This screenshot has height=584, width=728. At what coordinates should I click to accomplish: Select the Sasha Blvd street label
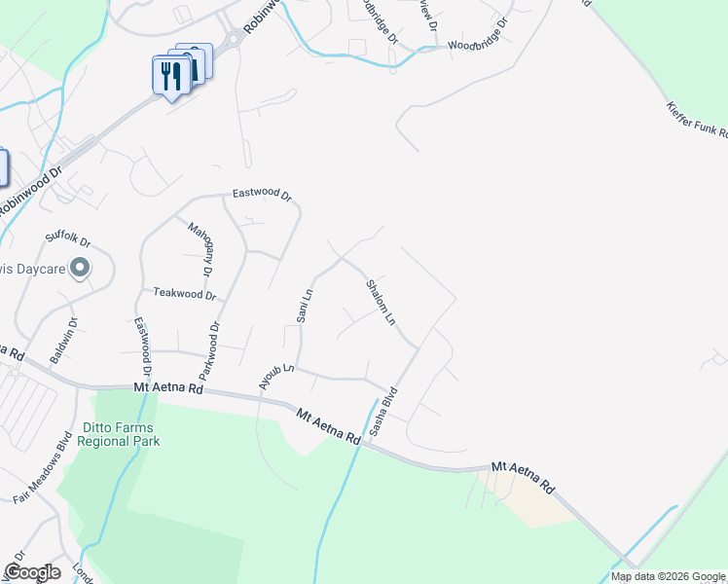pyautogui.click(x=383, y=412)
